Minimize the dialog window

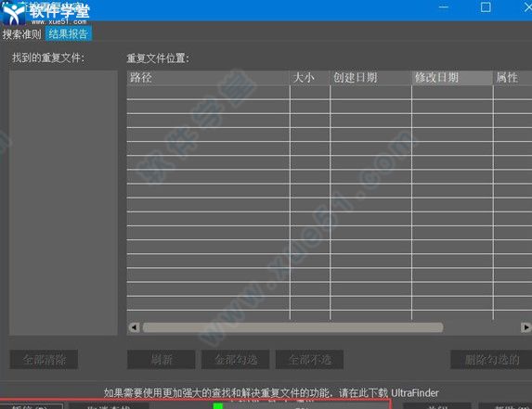coord(444,7)
